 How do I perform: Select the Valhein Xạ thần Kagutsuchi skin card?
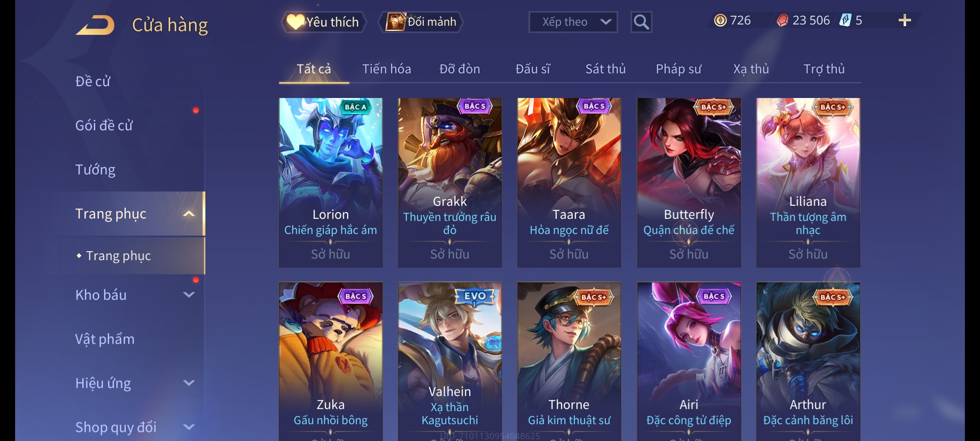pyautogui.click(x=450, y=361)
